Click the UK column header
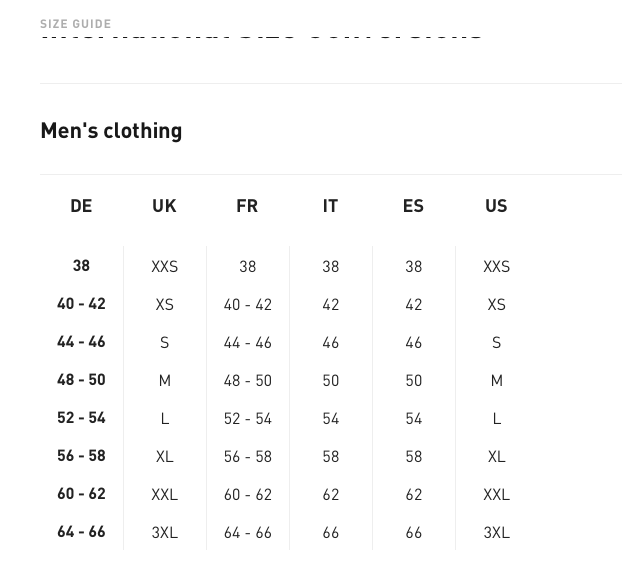 coord(164,206)
